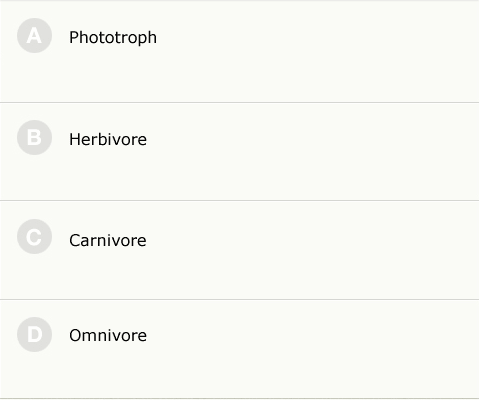479x400 pixels.
Task: Mark Herbivore as your answer
Action: [x=239, y=152]
